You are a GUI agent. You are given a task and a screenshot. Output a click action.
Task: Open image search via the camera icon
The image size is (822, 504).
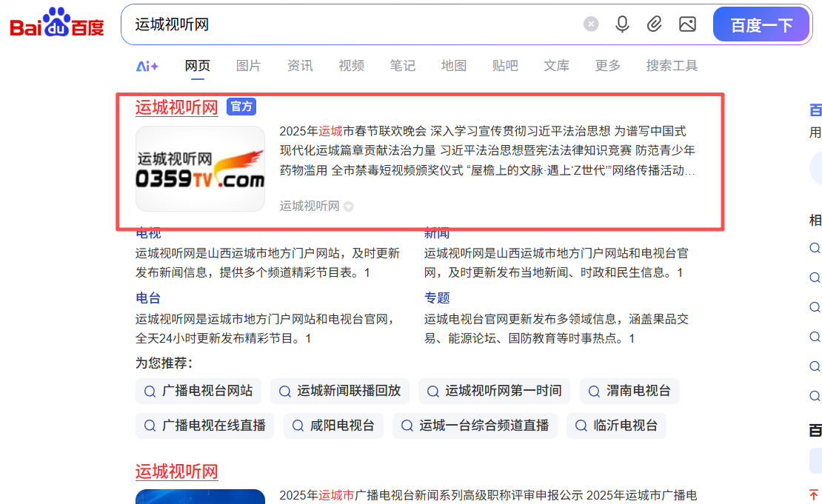click(687, 24)
